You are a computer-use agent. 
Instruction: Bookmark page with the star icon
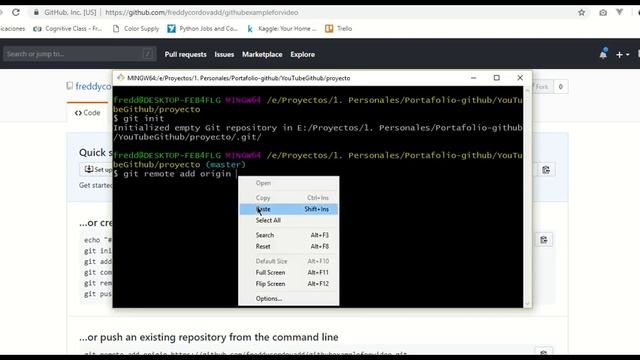point(582,13)
